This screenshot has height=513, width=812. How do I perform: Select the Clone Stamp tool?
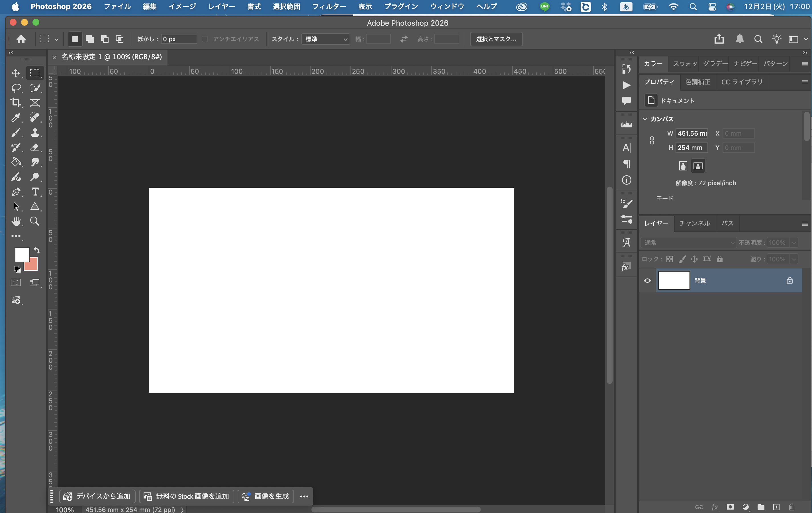click(x=35, y=132)
